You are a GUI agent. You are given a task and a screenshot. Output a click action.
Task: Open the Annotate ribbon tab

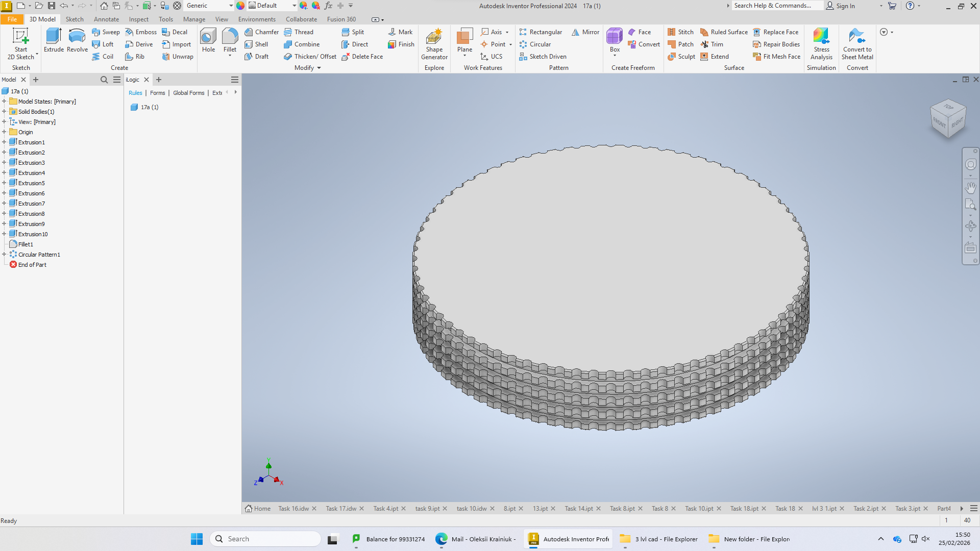tap(106, 19)
